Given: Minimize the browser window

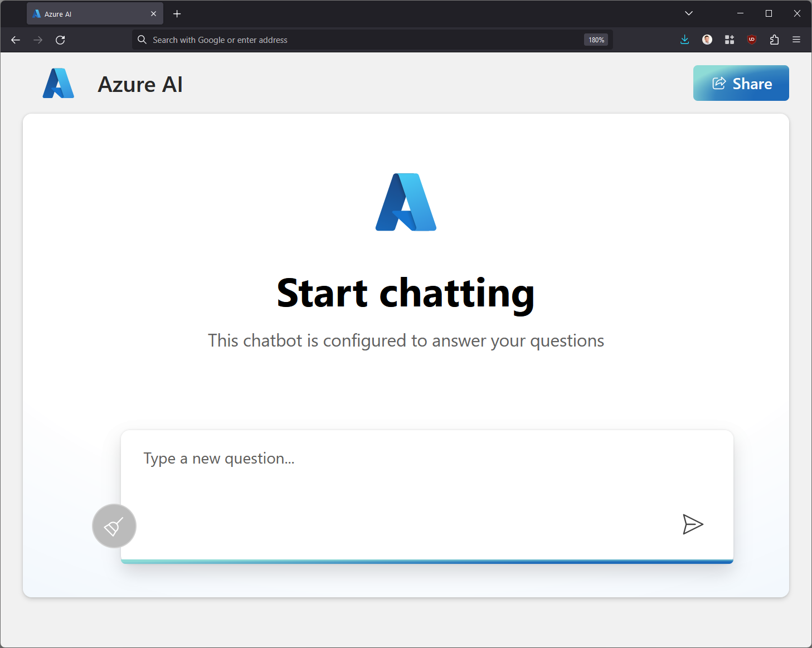Looking at the screenshot, I should coord(740,13).
